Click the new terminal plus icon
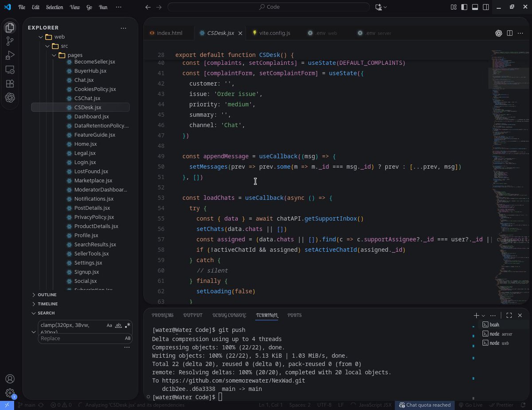The image size is (532, 410). click(476, 315)
